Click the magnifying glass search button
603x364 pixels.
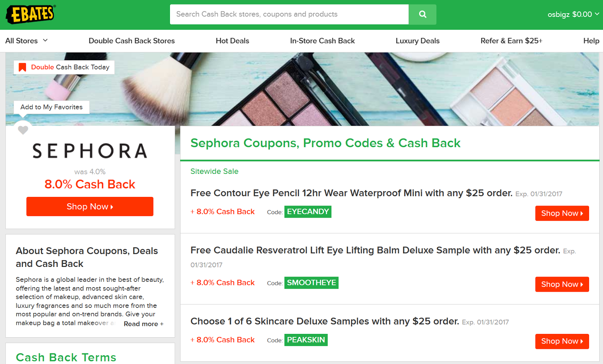422,14
